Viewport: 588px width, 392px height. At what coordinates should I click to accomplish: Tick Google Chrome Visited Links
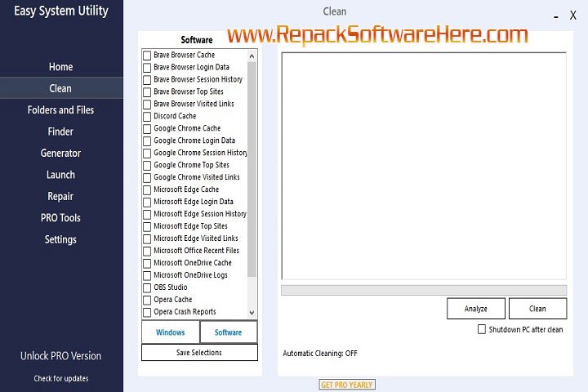(147, 178)
